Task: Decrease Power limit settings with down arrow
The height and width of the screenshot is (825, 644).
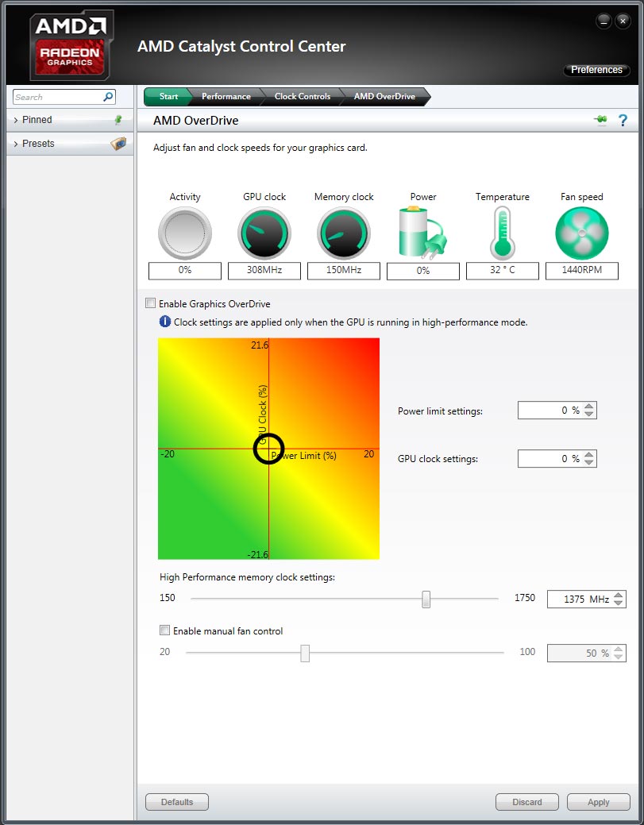Action: click(x=588, y=414)
